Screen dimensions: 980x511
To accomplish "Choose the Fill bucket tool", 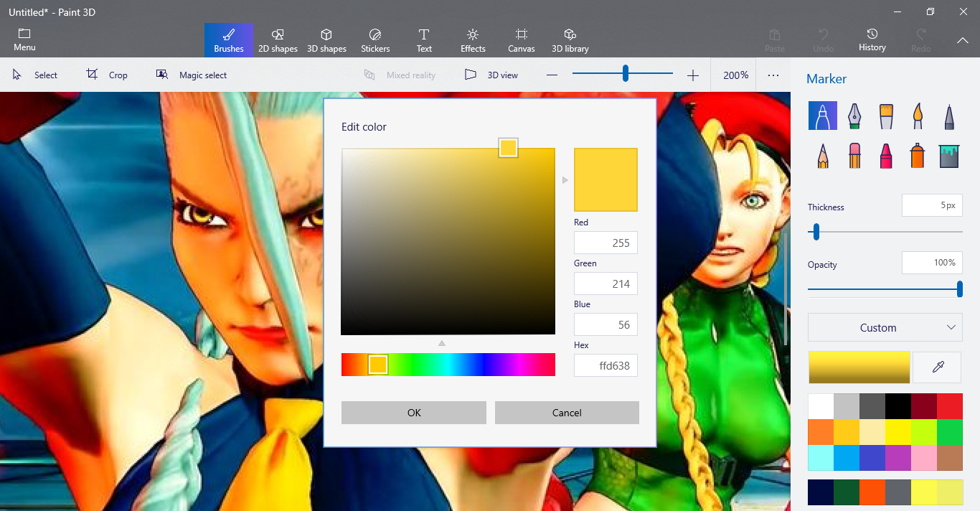I will [x=949, y=155].
